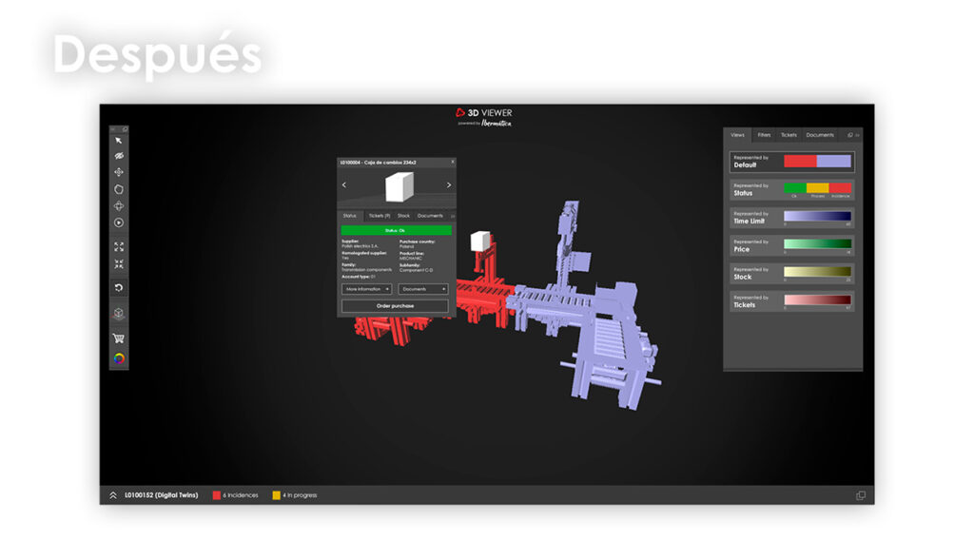Click the reset view undo icon

pos(119,288)
